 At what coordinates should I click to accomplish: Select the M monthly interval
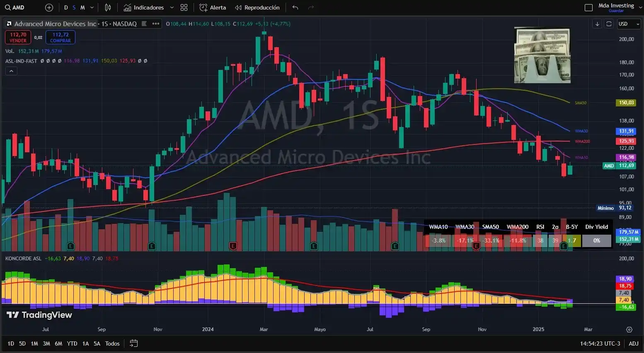[x=82, y=7]
